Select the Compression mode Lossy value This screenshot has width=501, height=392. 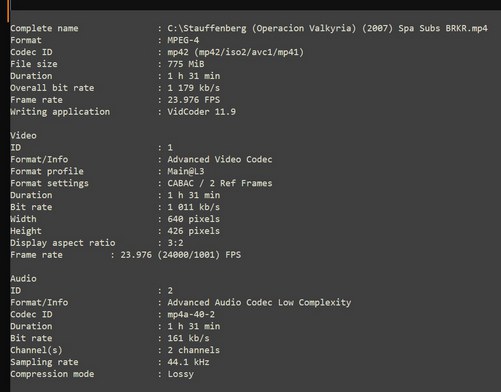180,374
